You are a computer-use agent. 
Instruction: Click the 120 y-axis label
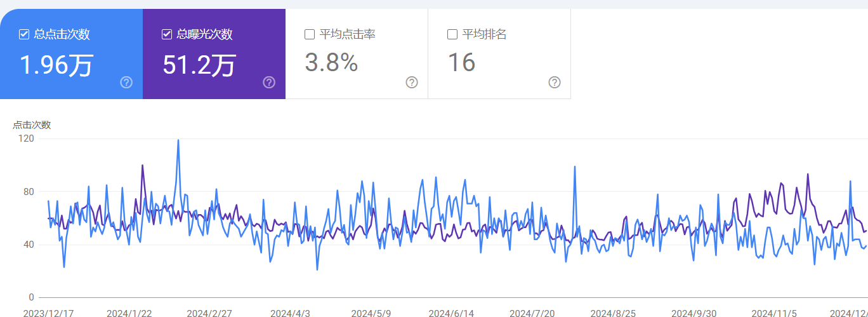coord(27,138)
